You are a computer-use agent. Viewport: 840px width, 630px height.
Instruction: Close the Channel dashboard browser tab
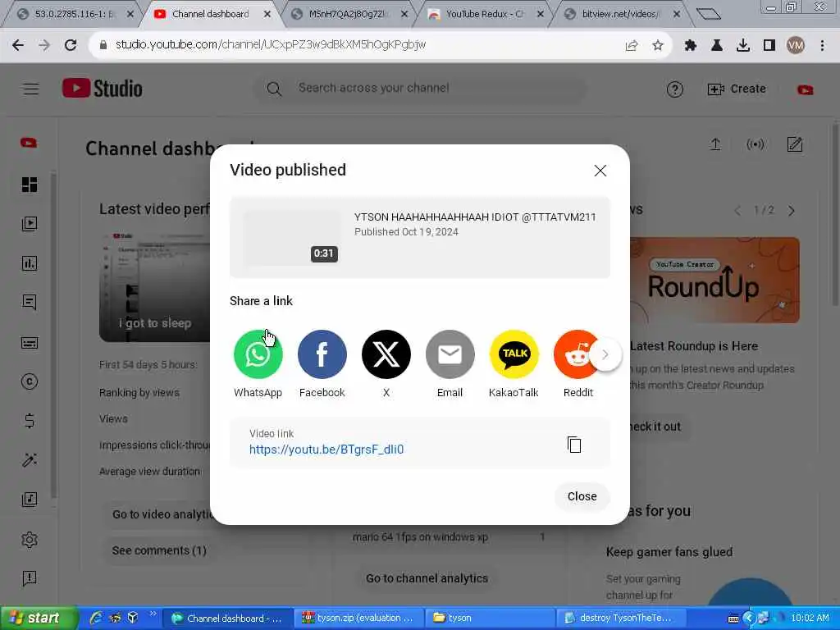click(267, 15)
